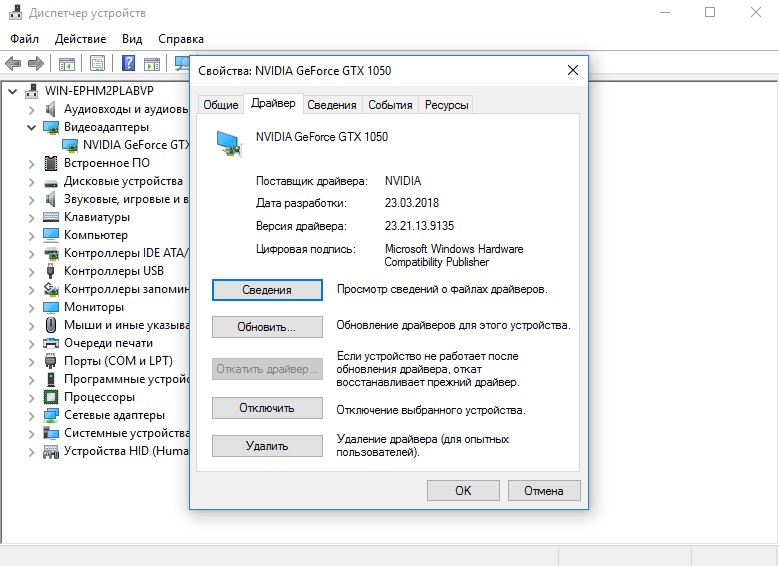
Task: Select the Звуковые, игровые tree row
Action: pyautogui.click(x=116, y=199)
